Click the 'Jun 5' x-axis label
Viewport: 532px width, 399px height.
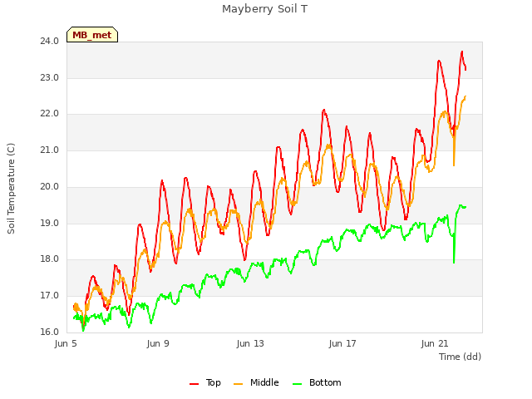pyautogui.click(x=66, y=343)
